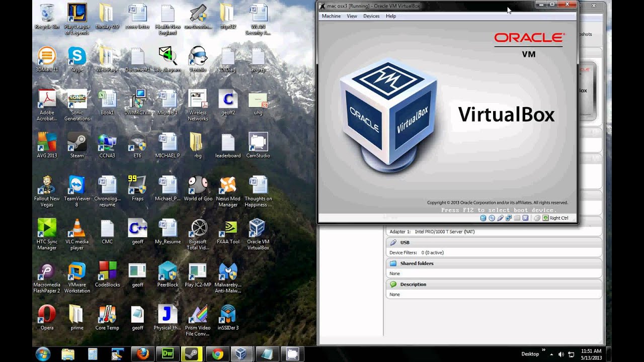
Task: Open the Devices menu in the VM window
Action: pos(371,16)
